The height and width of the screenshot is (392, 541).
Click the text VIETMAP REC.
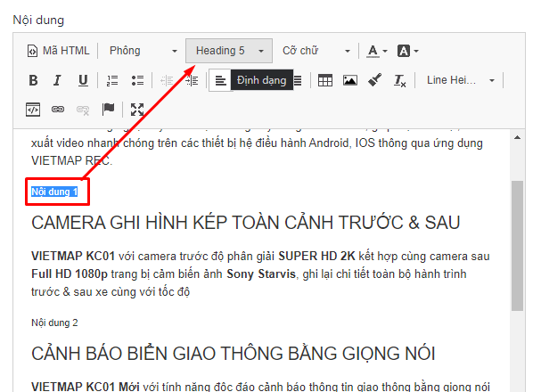point(71,160)
